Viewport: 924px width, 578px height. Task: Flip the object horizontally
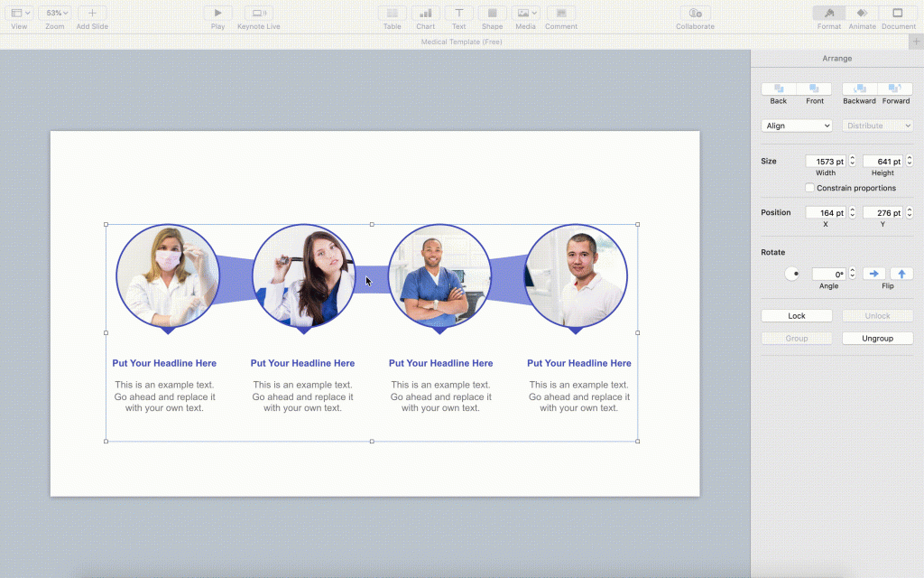click(873, 274)
